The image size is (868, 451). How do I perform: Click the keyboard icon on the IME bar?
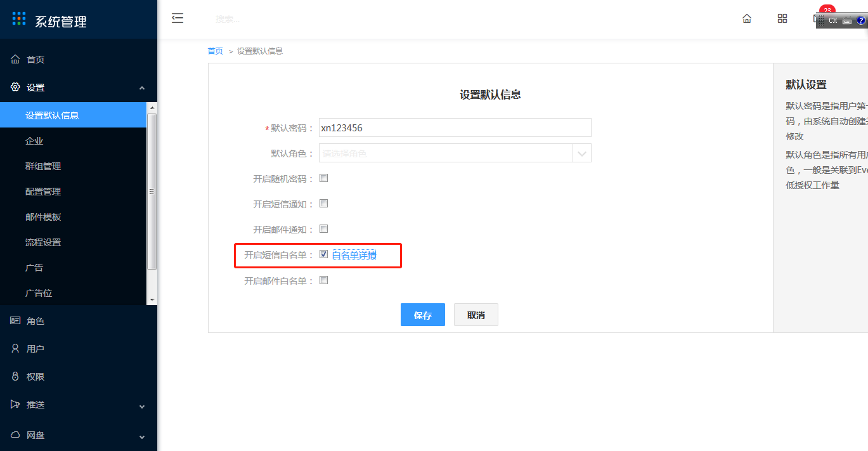pyautogui.click(x=847, y=20)
